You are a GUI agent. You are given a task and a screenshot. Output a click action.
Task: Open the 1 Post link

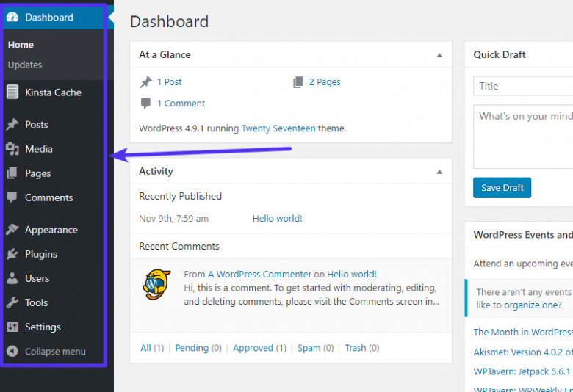coord(169,81)
